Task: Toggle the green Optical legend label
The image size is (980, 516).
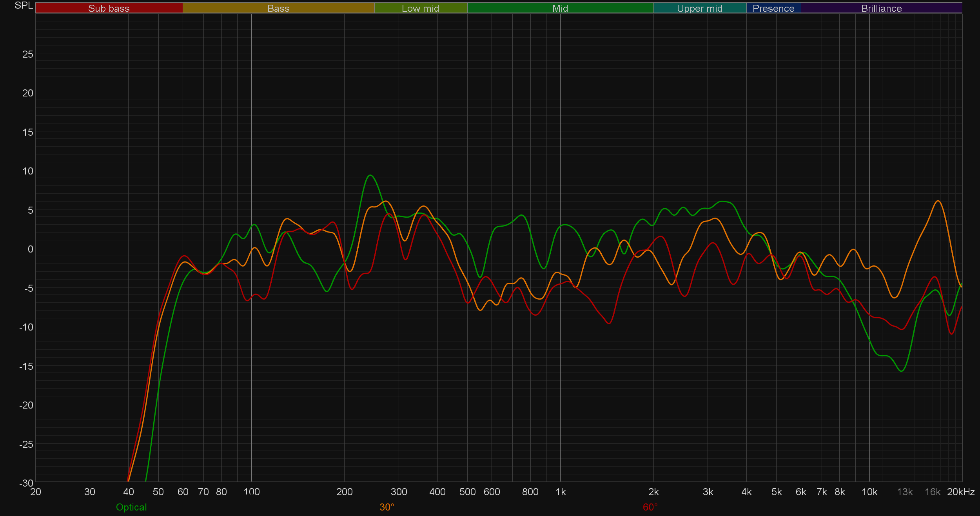Action: click(x=131, y=507)
